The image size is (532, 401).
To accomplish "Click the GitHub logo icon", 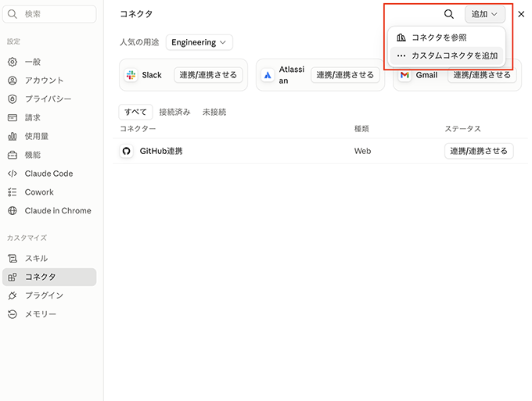I will tap(126, 151).
